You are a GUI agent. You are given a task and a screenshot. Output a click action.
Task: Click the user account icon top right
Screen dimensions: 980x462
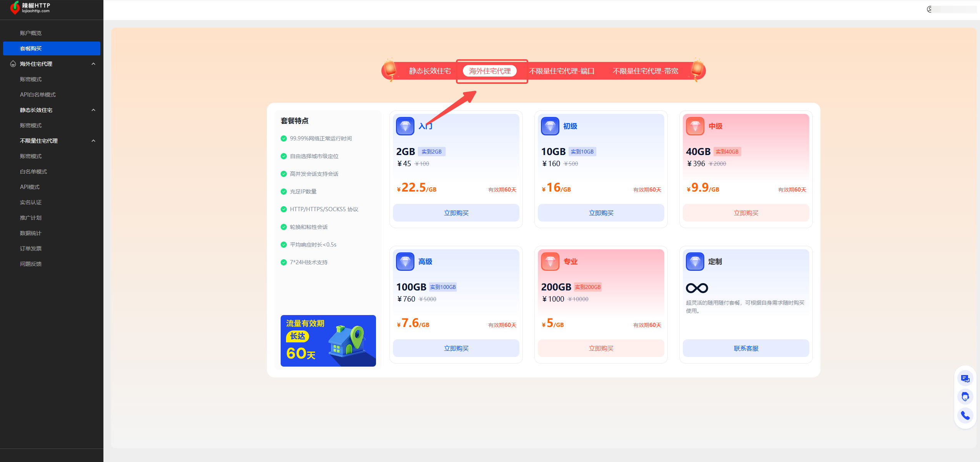click(930, 9)
